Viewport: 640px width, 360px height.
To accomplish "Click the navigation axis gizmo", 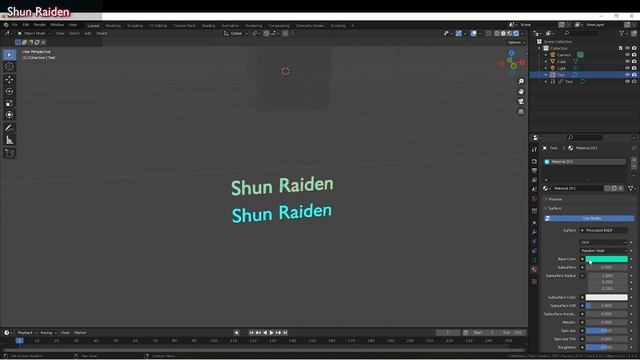I will coord(511,63).
